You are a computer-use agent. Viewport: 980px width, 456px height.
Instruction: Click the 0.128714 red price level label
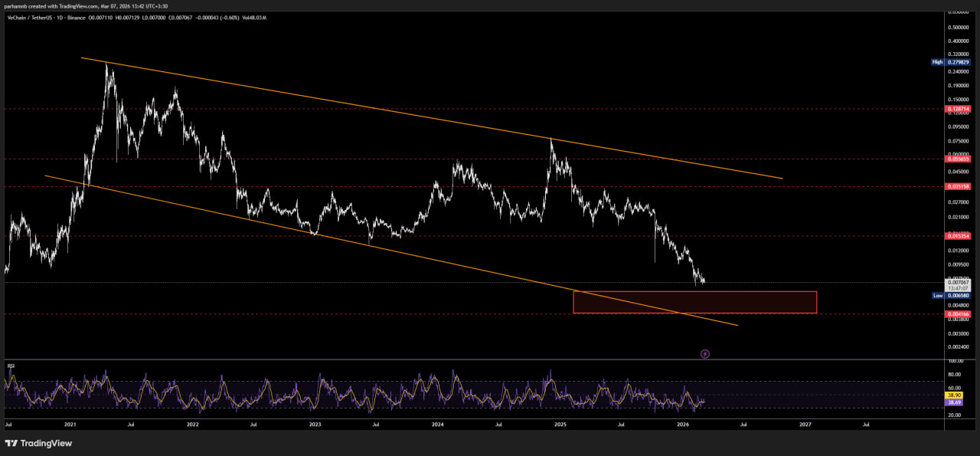tap(959, 110)
